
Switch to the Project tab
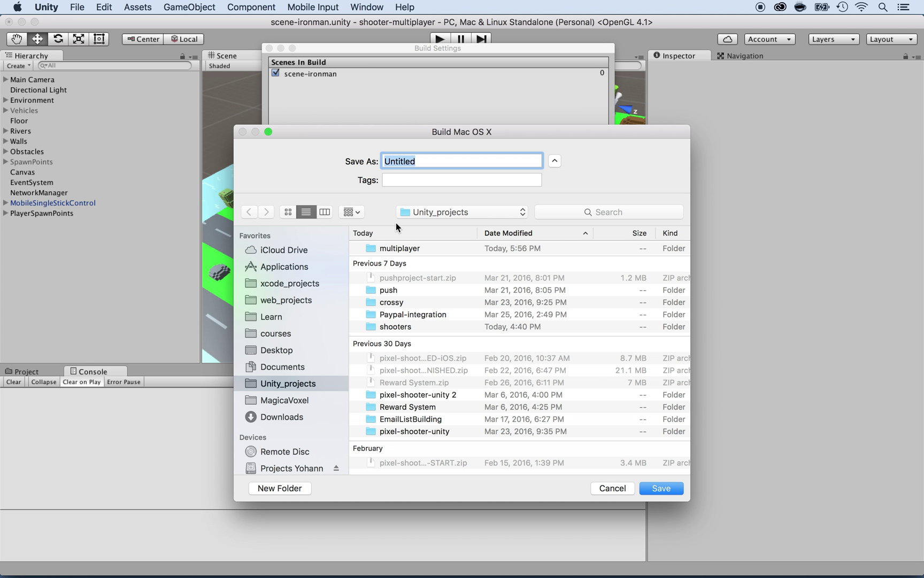pos(22,371)
